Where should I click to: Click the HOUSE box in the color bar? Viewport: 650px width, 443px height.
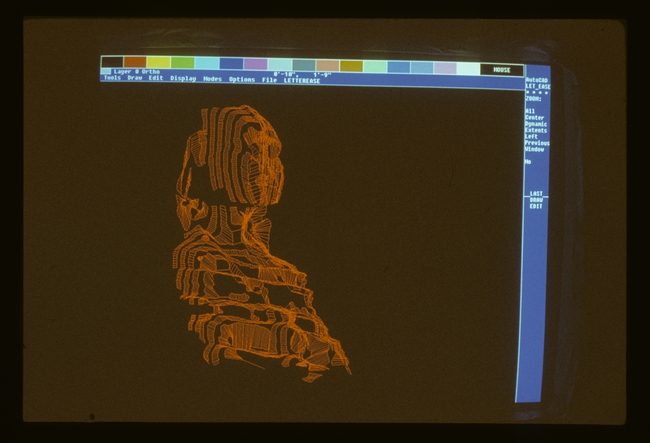coord(501,70)
